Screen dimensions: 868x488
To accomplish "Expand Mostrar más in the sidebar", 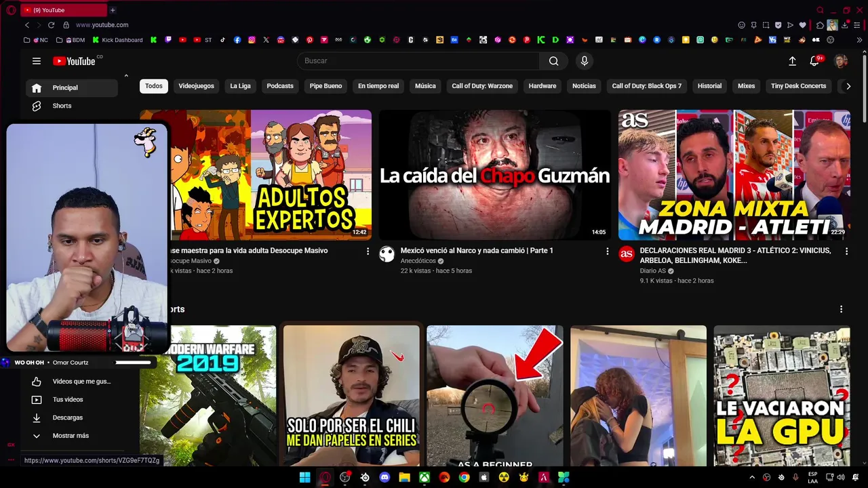I will [71, 436].
